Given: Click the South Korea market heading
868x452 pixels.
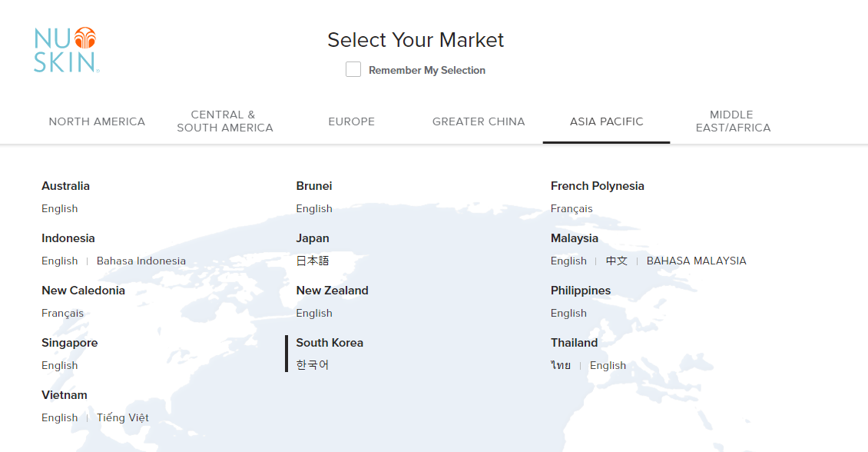Looking at the screenshot, I should (330, 343).
